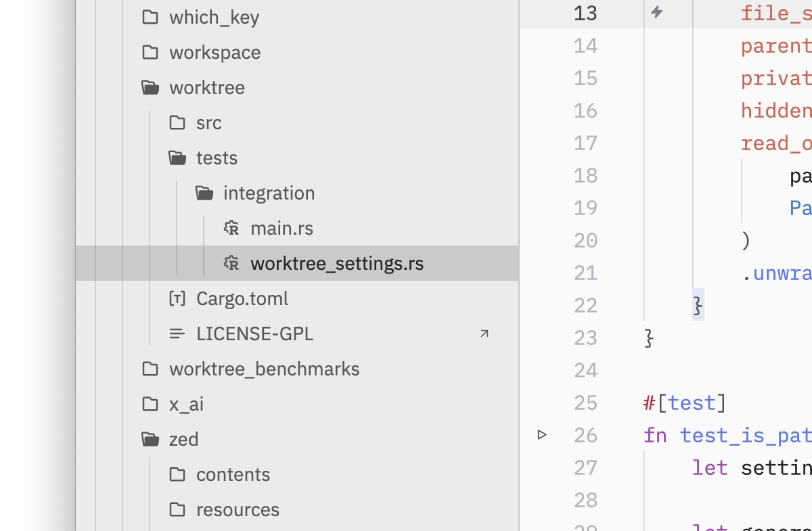Click the open folder icon beside worktree

coord(150,87)
